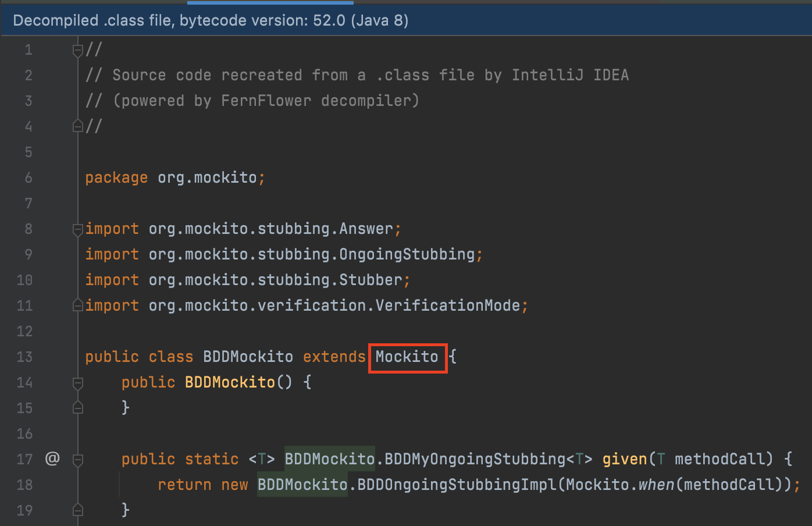
Task: Click line number 13 in the gutter
Action: [x=24, y=357]
